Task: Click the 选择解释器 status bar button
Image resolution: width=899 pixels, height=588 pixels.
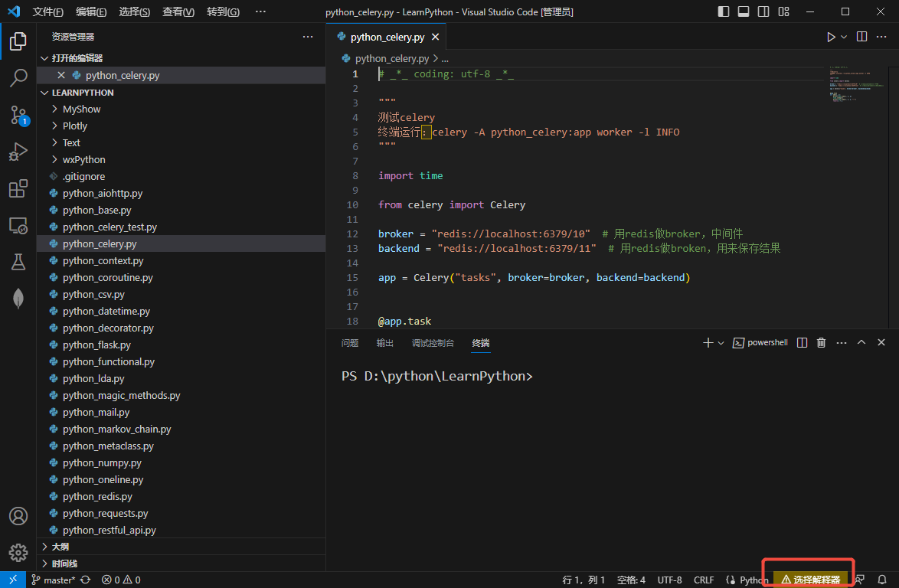Action: [x=810, y=580]
